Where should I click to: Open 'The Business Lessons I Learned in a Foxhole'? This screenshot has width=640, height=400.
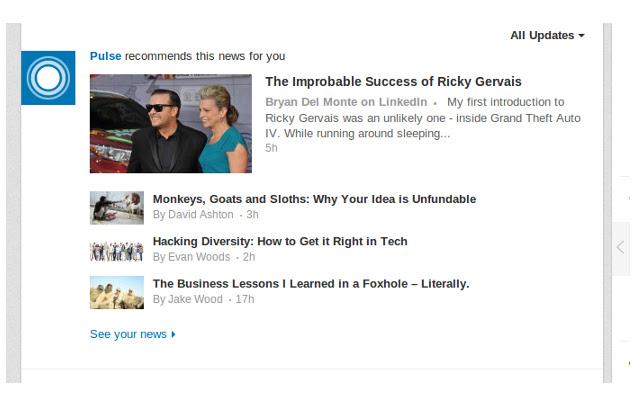pyautogui.click(x=311, y=283)
